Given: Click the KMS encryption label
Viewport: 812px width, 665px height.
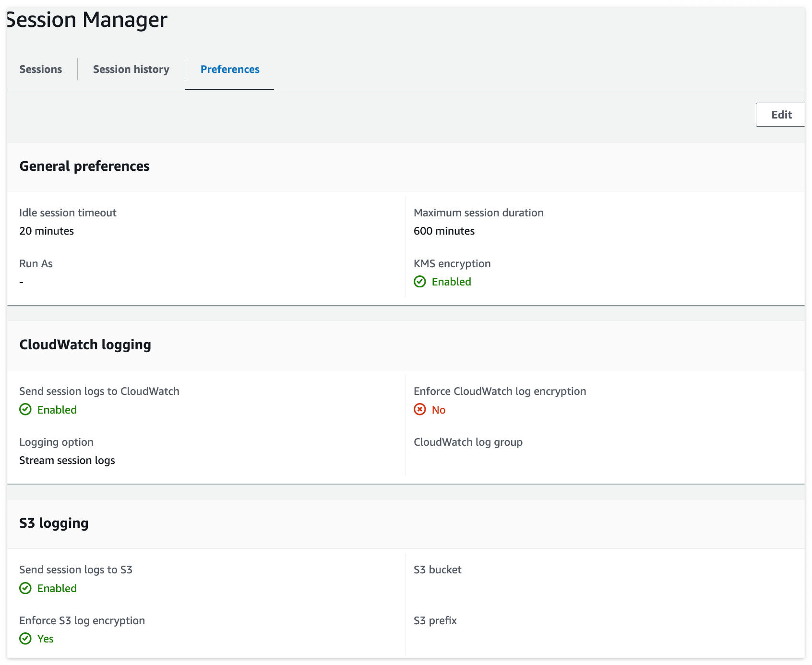Looking at the screenshot, I should coord(452,263).
